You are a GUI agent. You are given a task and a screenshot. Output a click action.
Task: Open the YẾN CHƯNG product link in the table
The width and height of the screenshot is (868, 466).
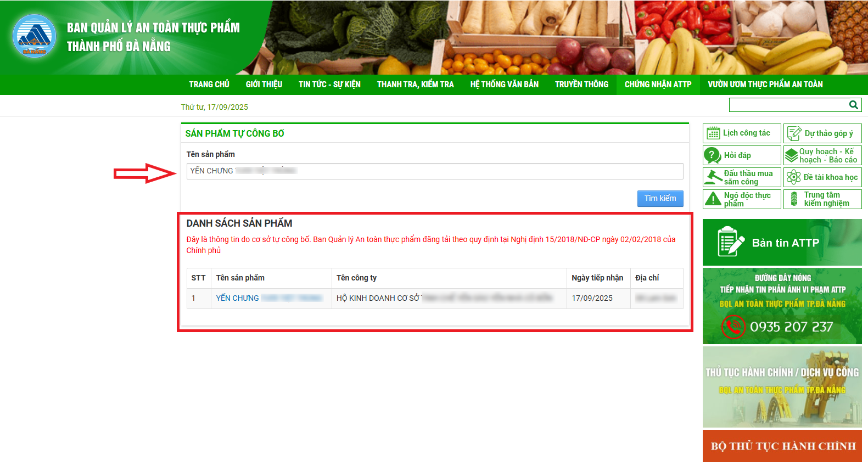(237, 298)
